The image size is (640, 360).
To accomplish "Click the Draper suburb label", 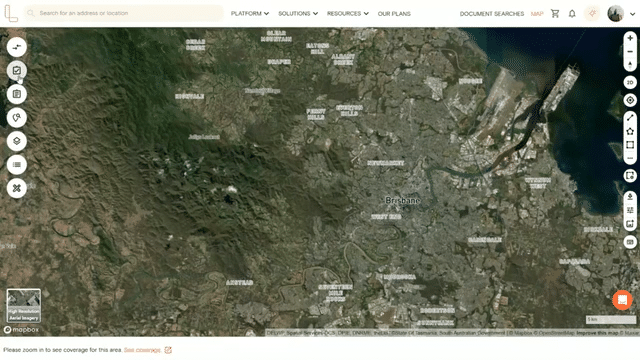I will pos(279,62).
